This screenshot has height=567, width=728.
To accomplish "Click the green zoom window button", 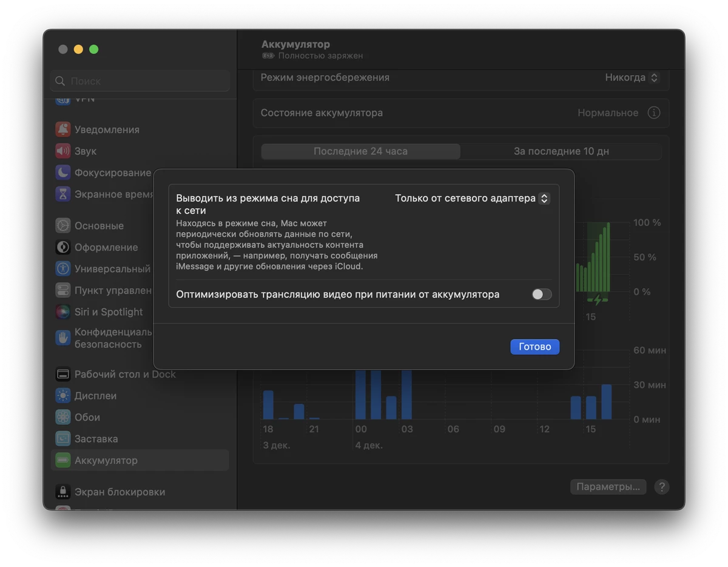I will 93,49.
